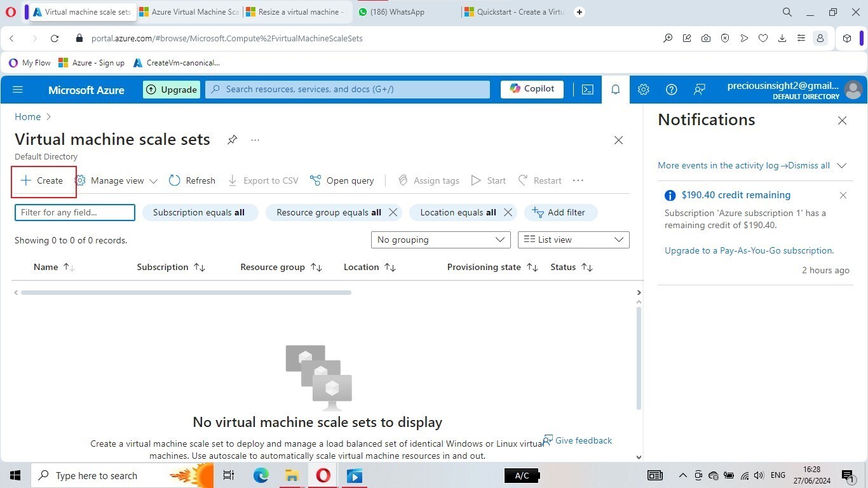Pin the Virtual machine scale sets page
Viewport: 868px width, 488px height.
pos(233,140)
